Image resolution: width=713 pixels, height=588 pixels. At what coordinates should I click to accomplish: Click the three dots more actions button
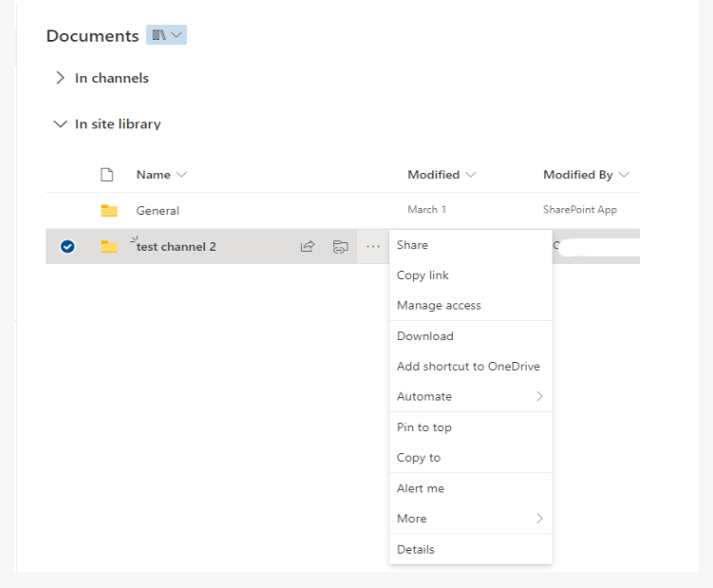point(373,246)
